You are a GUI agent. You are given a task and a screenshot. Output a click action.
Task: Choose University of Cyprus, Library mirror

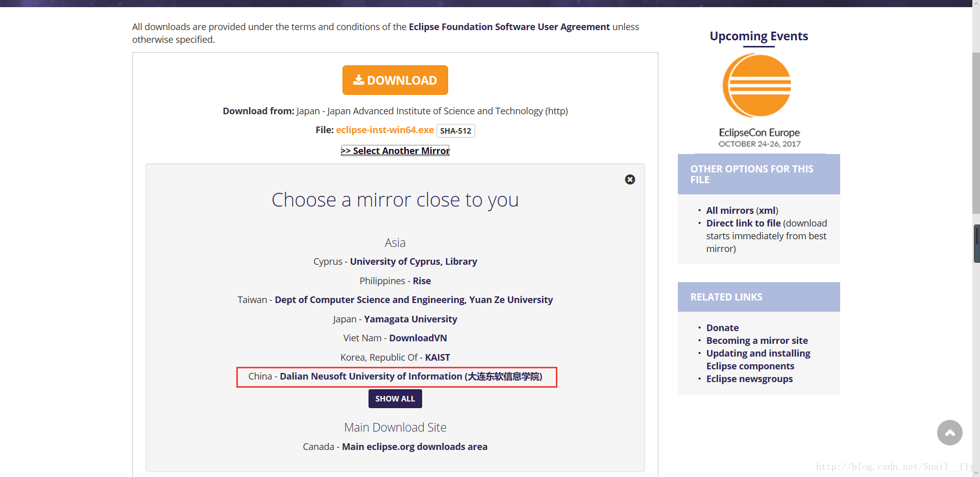(413, 262)
